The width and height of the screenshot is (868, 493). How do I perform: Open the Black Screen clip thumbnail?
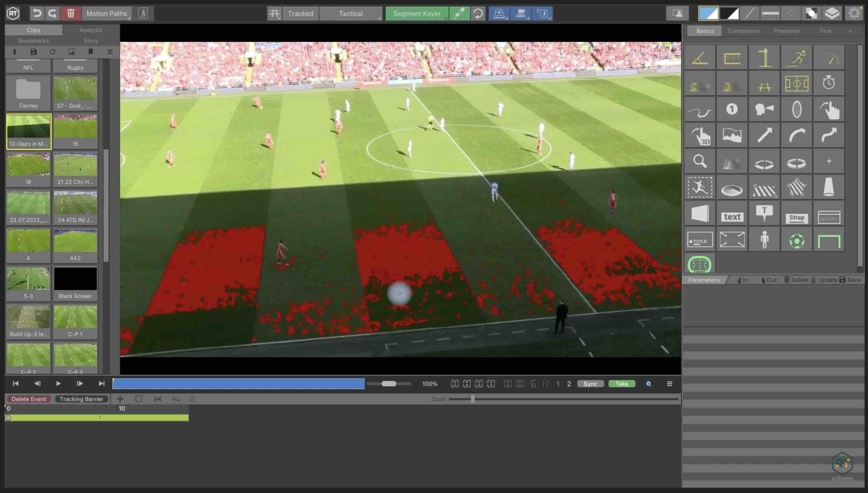[75, 279]
